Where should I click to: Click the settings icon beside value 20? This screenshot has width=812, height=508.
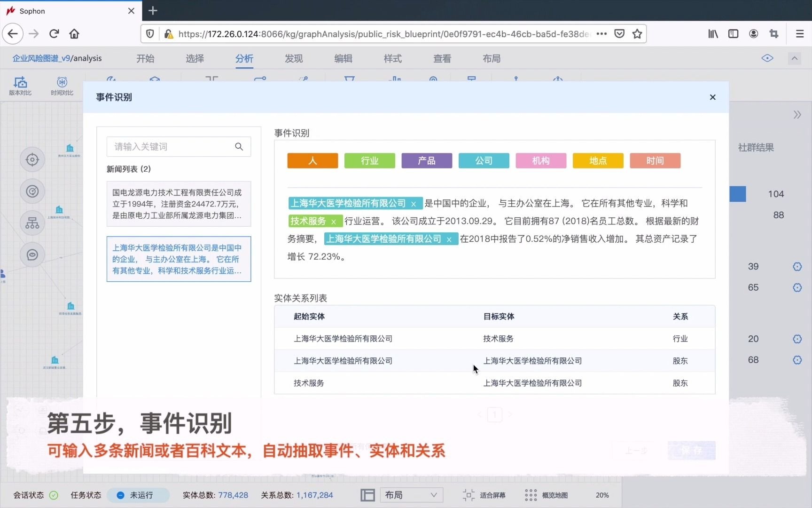pos(797,339)
